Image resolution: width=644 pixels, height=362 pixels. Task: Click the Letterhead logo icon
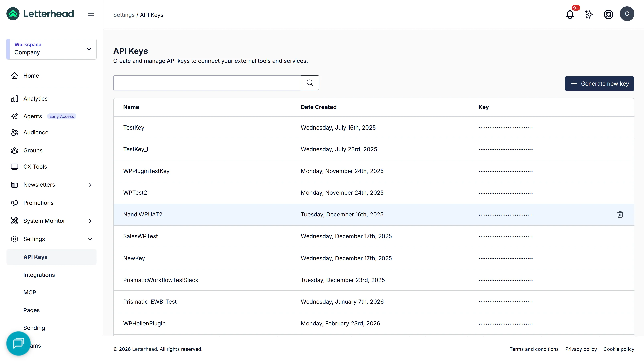click(x=13, y=14)
